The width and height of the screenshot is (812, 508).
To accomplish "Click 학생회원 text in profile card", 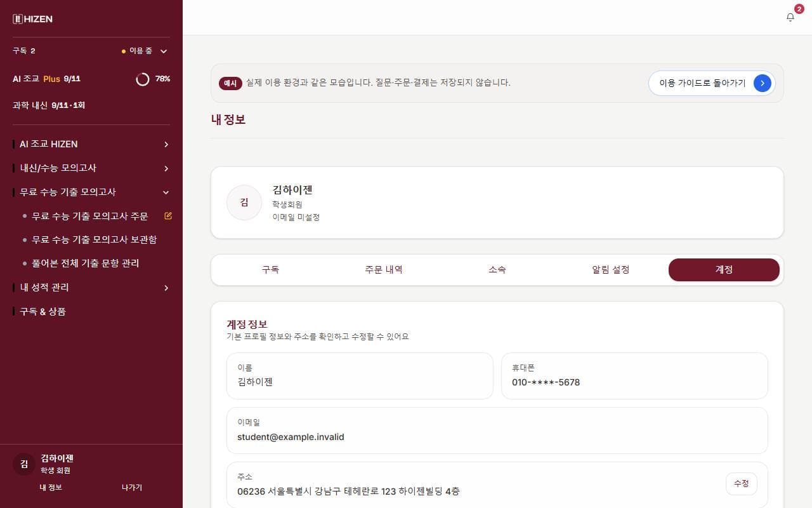I will point(287,204).
